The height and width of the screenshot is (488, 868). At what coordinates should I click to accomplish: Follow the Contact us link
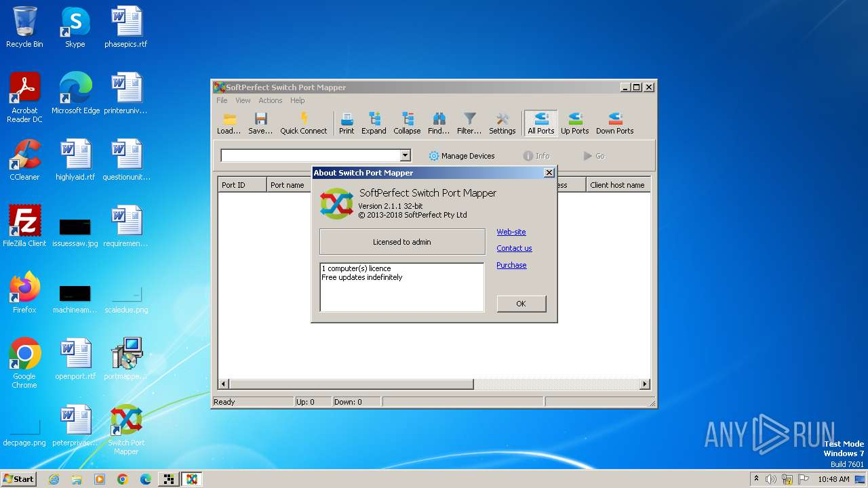514,248
